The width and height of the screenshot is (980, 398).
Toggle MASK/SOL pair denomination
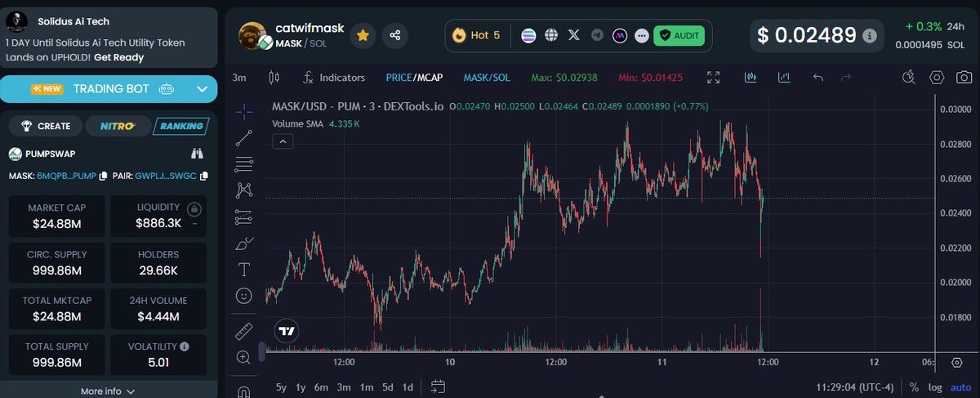(487, 78)
